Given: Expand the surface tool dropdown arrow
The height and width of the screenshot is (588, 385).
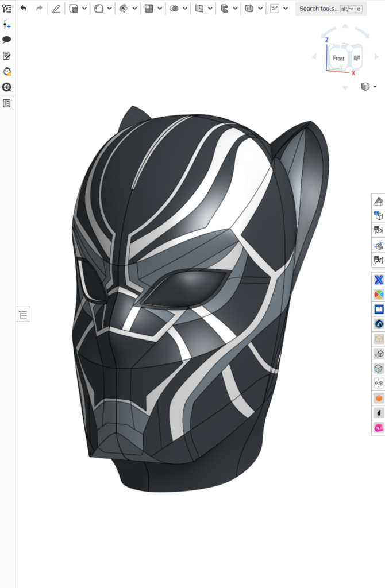Looking at the screenshot, I should click(x=134, y=8).
